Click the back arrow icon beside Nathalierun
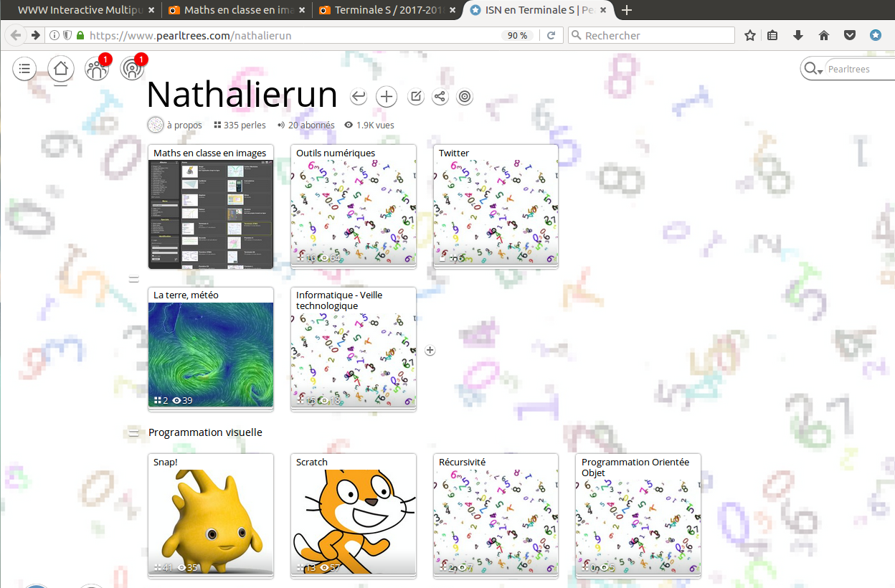 coord(359,97)
